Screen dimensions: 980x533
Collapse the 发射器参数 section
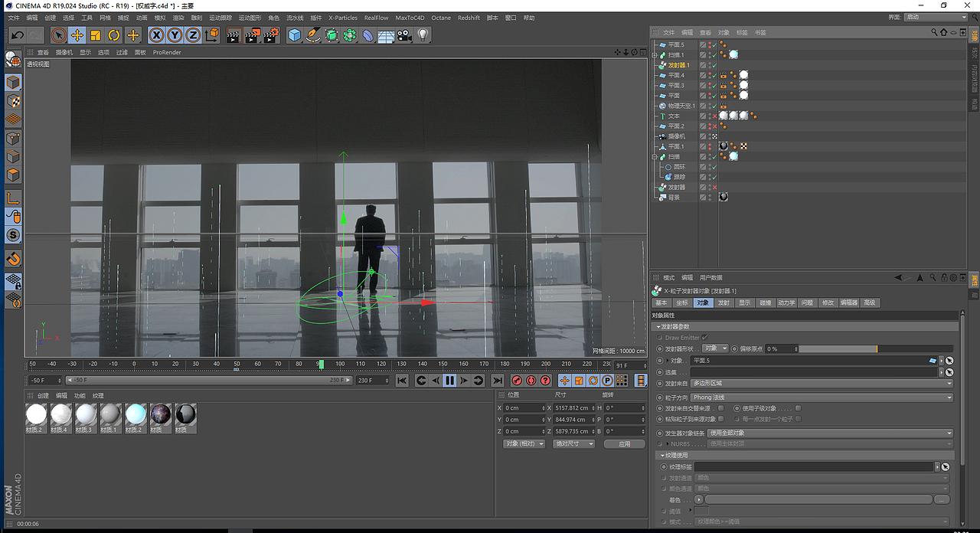click(658, 327)
